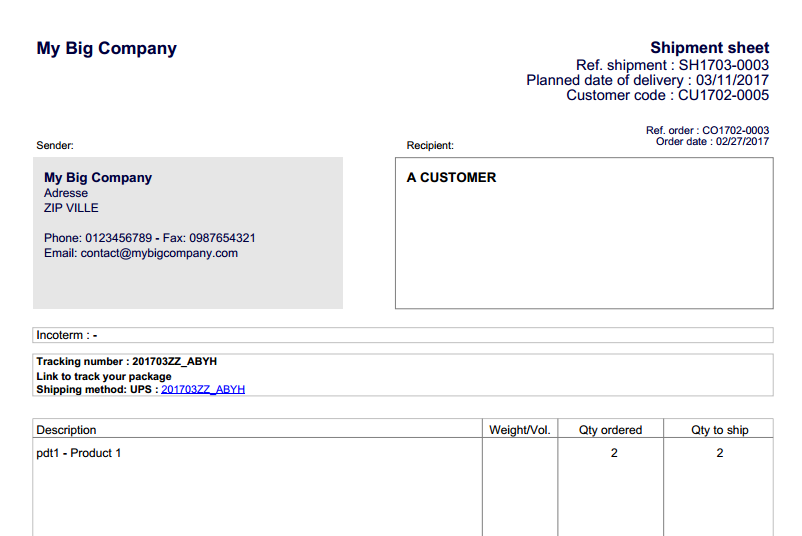
Task: Select the contact@mybigcompany.com email line
Action: (x=141, y=253)
